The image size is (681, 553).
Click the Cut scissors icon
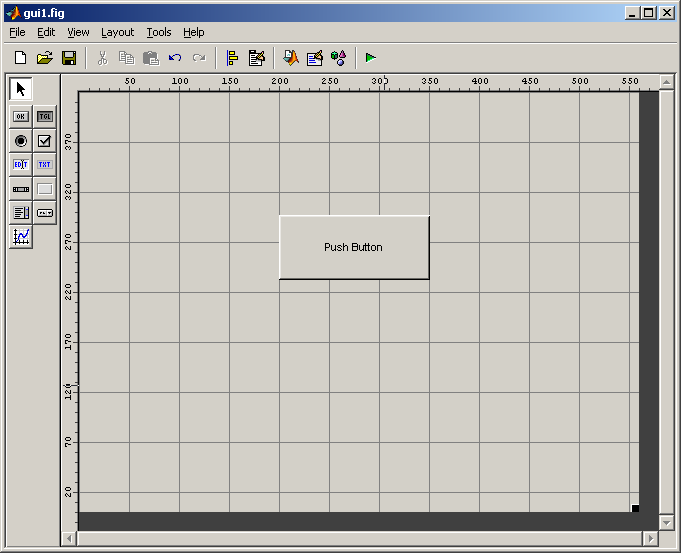pos(102,58)
